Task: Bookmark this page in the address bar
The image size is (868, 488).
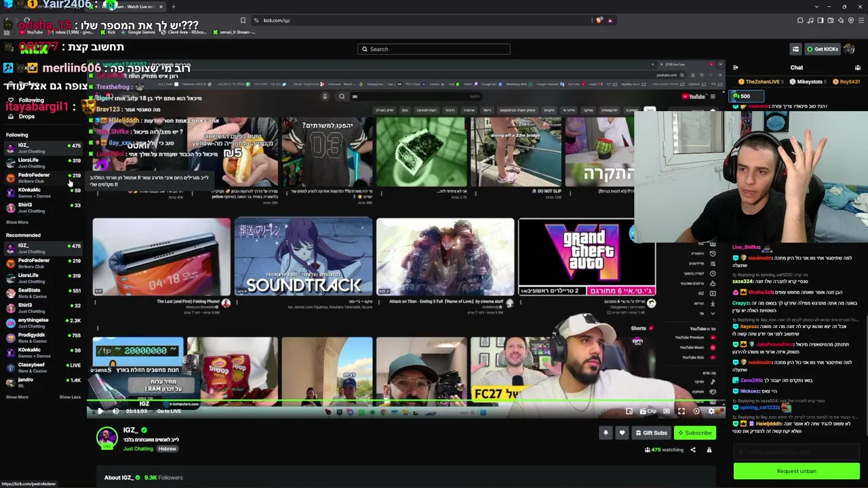Action: coord(243,20)
